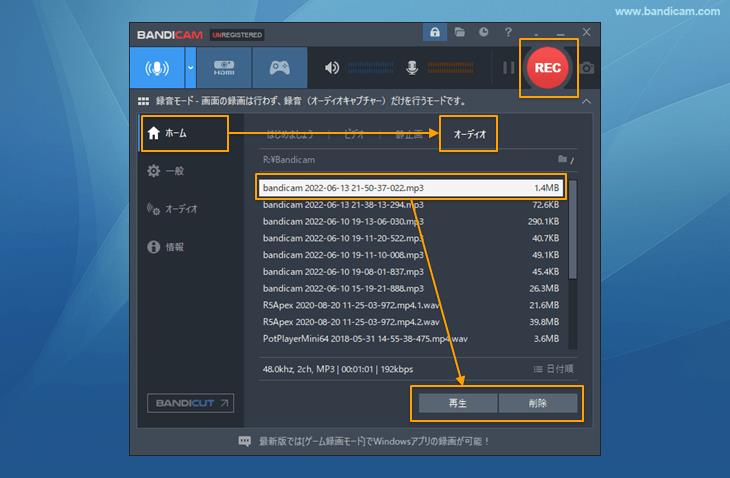Click the microphone icon in toolbar
The height and width of the screenshot is (478, 730).
click(x=412, y=68)
